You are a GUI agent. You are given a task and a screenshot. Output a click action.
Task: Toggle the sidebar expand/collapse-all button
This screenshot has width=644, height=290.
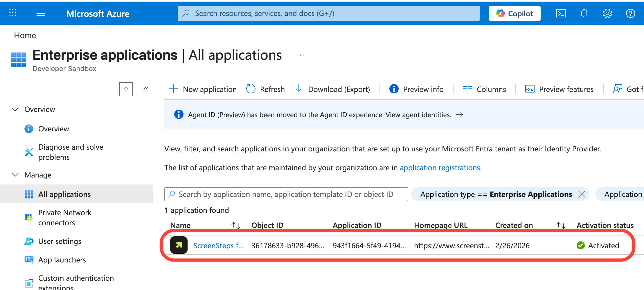click(x=126, y=89)
